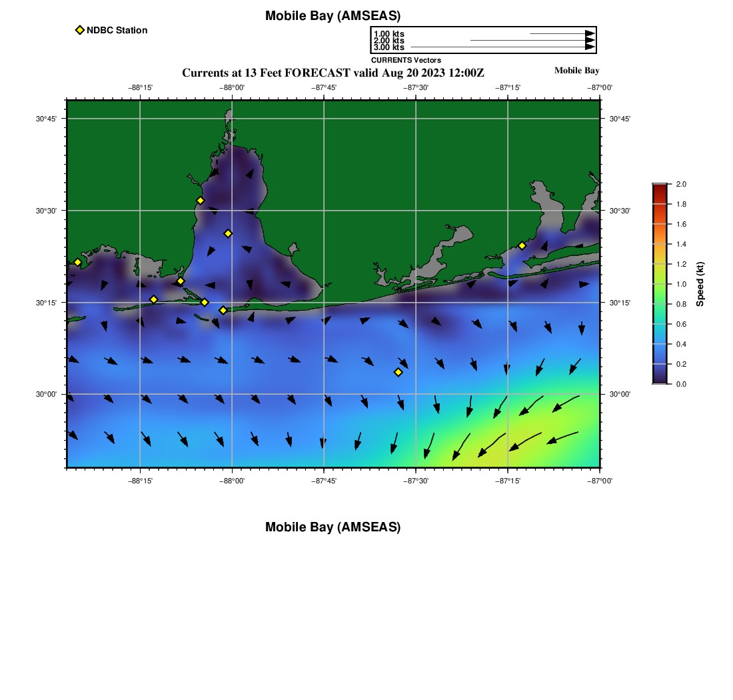Select the lone offshore station diamond marker

[398, 372]
